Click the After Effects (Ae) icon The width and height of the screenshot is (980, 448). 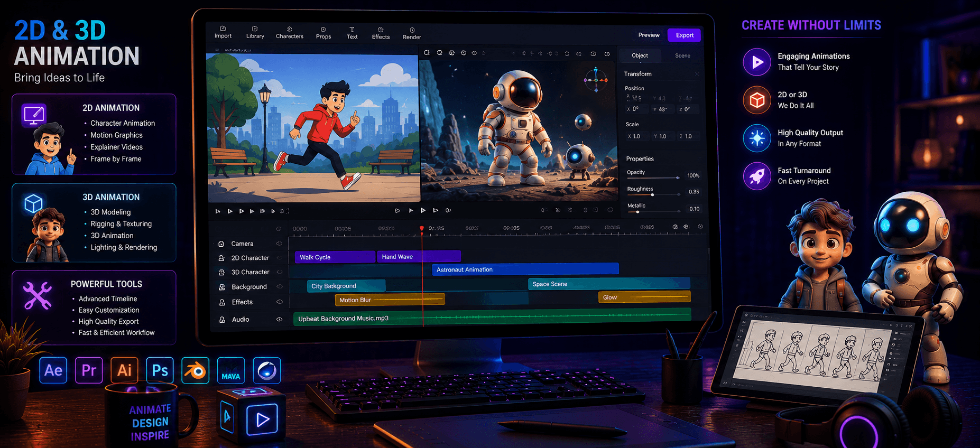(x=53, y=370)
